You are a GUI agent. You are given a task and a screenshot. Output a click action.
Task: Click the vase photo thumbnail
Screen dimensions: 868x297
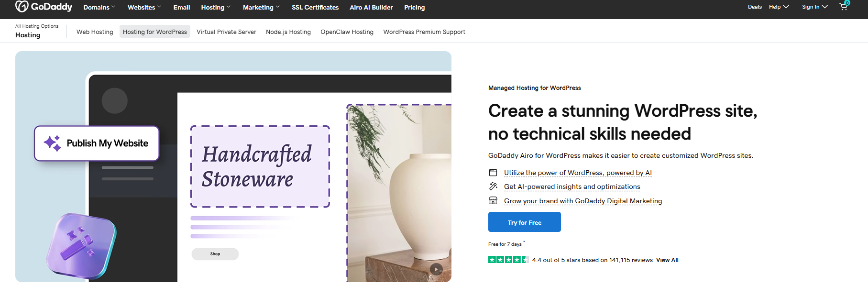[399, 193]
